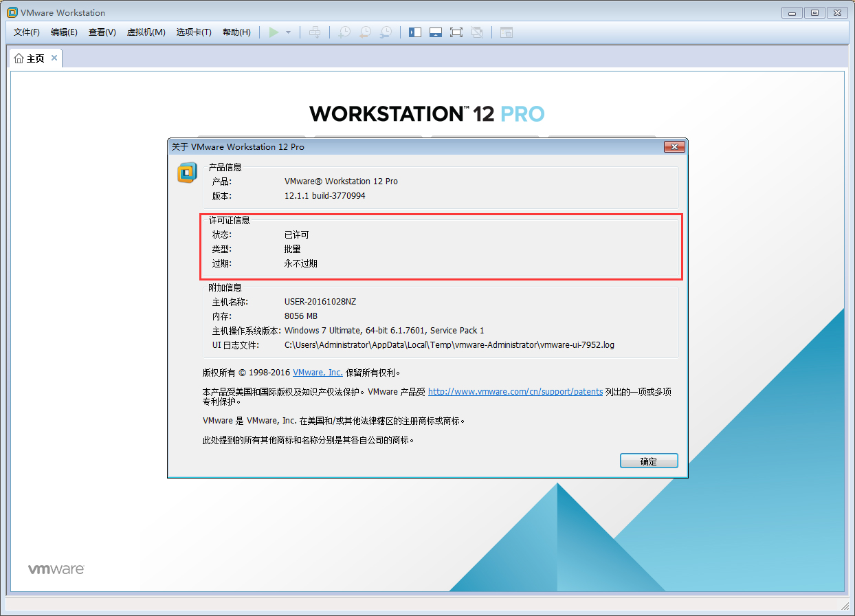Open the Snapshot Manager icon
The width and height of the screenshot is (855, 616).
[x=386, y=32]
